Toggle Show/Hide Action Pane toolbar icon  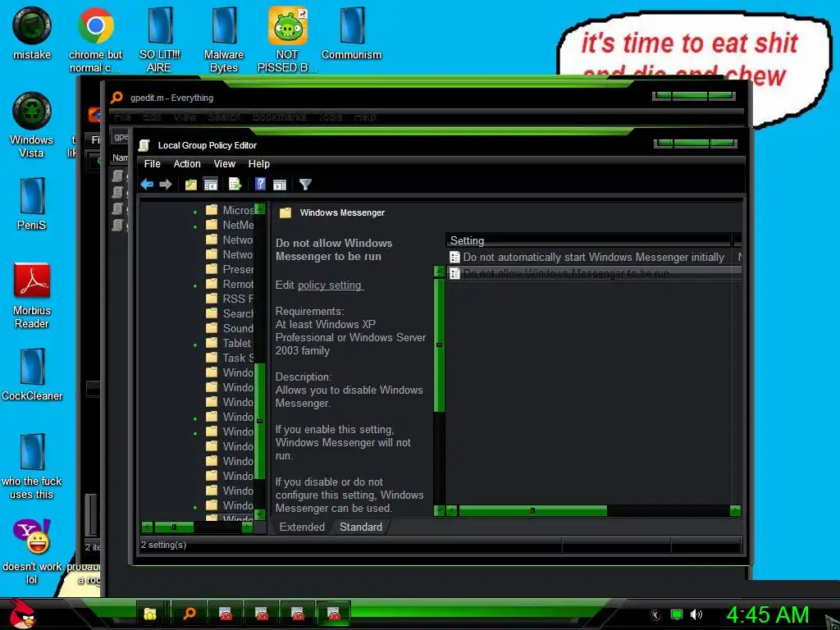coord(280,185)
